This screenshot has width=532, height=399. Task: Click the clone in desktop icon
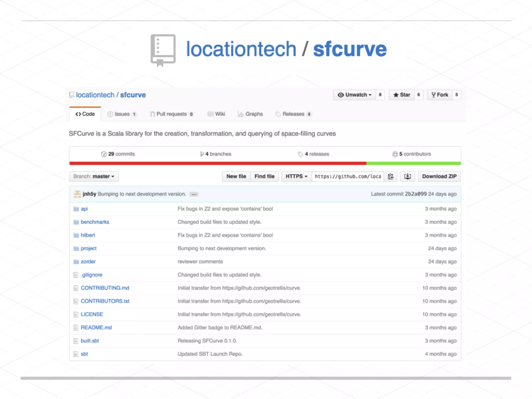pyautogui.click(x=407, y=176)
